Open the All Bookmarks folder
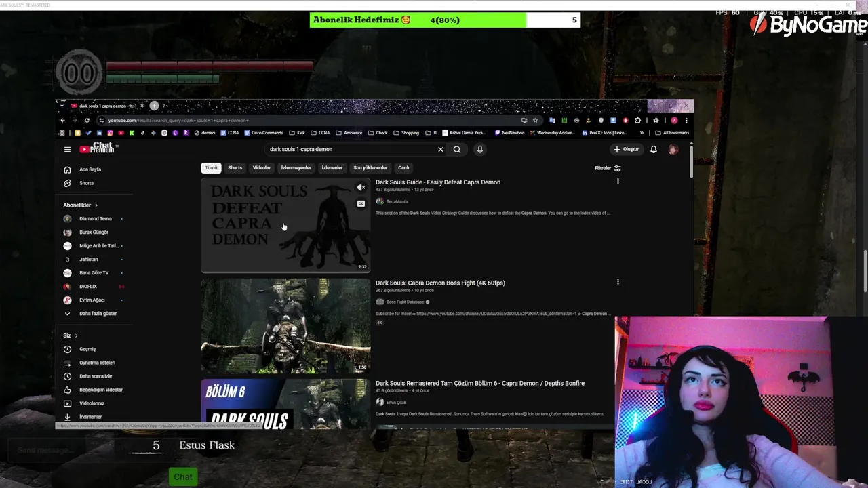The height and width of the screenshot is (488, 868). (x=672, y=133)
